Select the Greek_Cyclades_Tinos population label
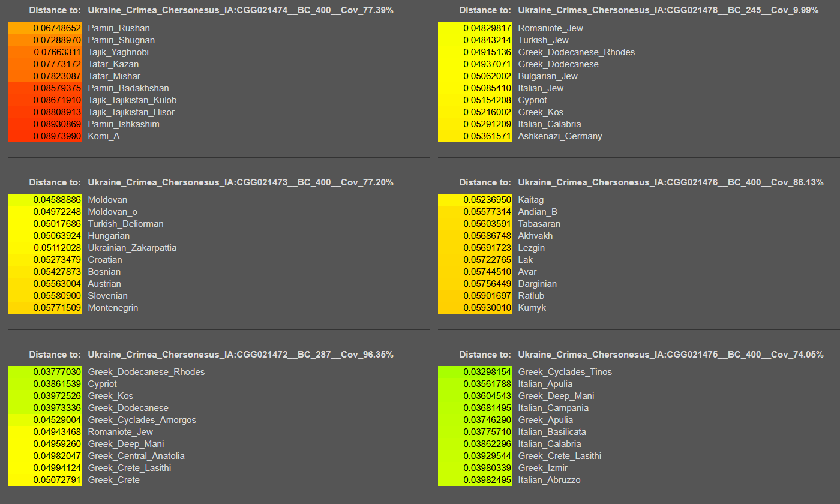Viewport: 840px width, 504px height. click(x=565, y=372)
